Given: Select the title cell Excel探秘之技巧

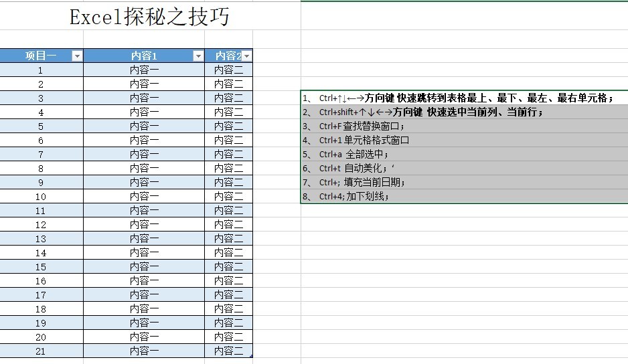Looking at the screenshot, I should tap(149, 17).
